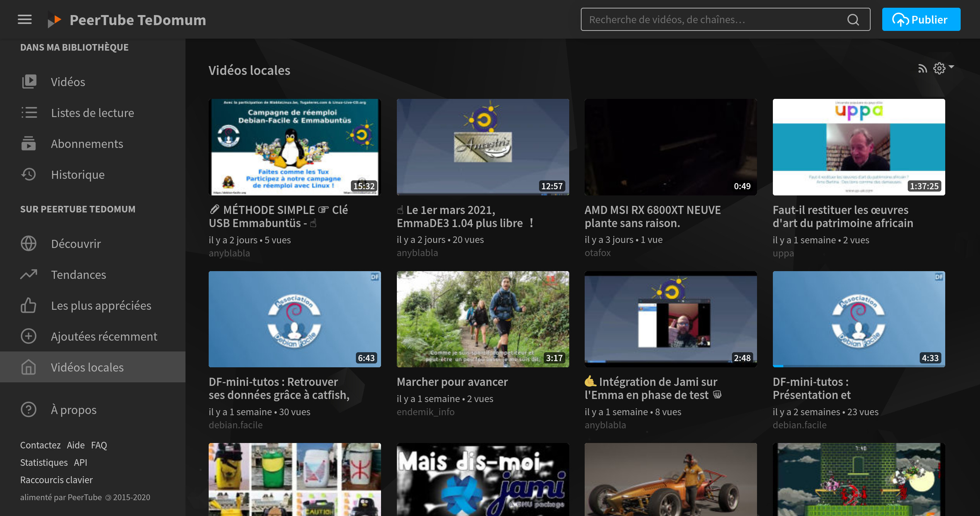Click the Raccourcis clavier link

[x=56, y=480]
